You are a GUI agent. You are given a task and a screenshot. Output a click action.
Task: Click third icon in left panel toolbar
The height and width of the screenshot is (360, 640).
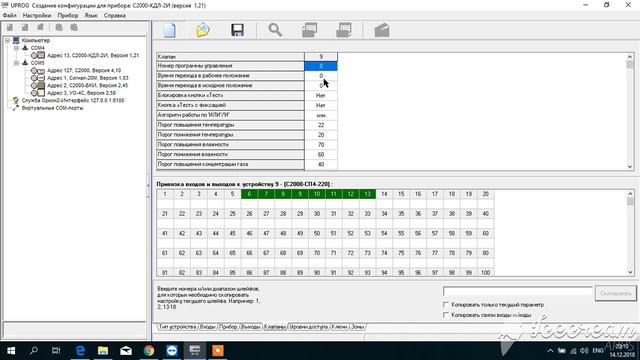(40, 27)
